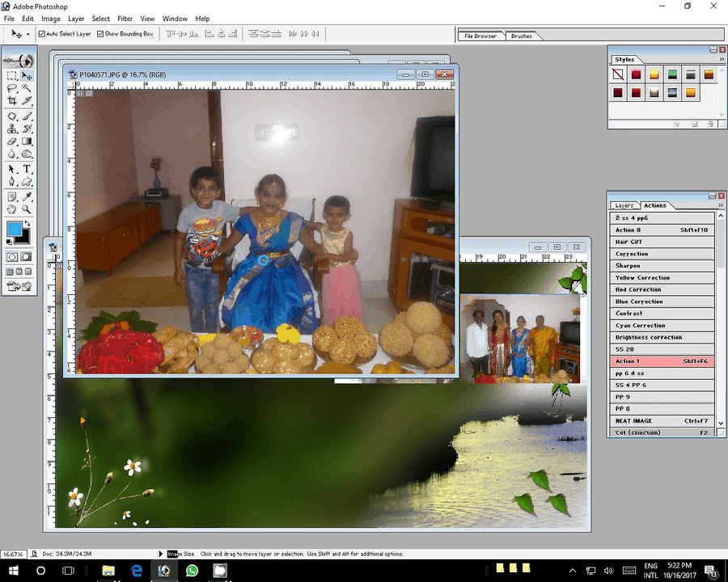728x582 pixels.
Task: Select the Move tool in the toolbox
Action: pos(27,76)
